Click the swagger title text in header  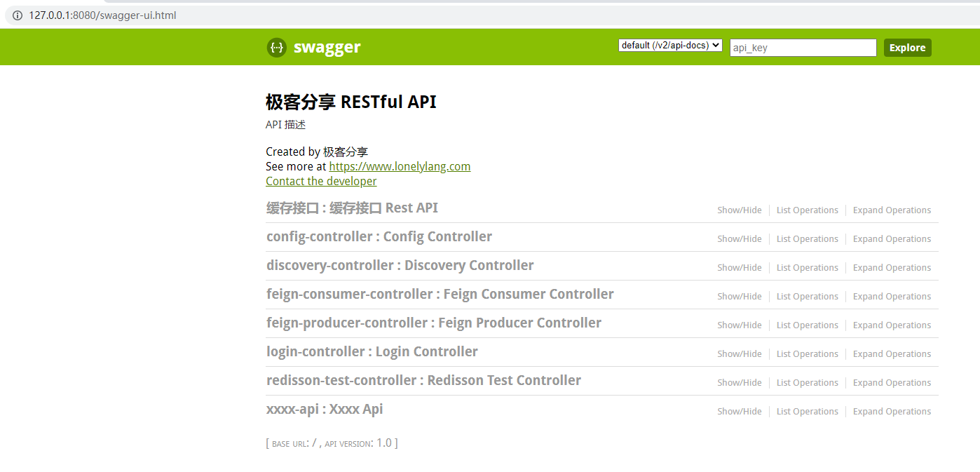click(x=327, y=47)
